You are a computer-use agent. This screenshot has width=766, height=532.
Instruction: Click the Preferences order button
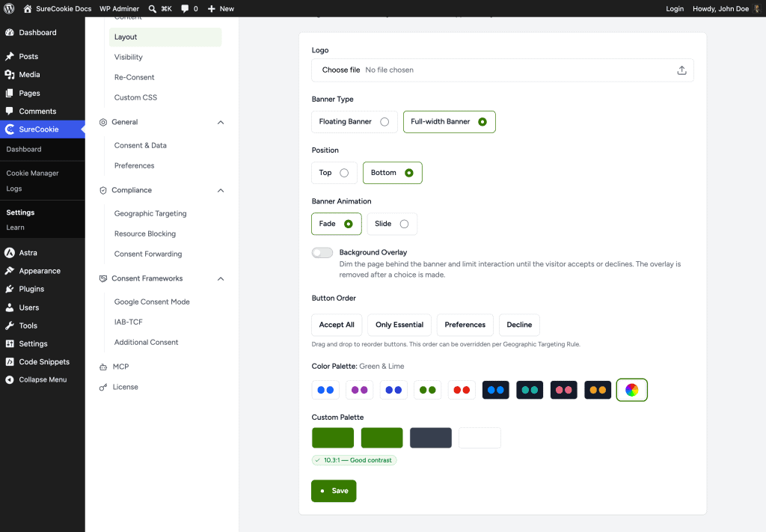465,325
